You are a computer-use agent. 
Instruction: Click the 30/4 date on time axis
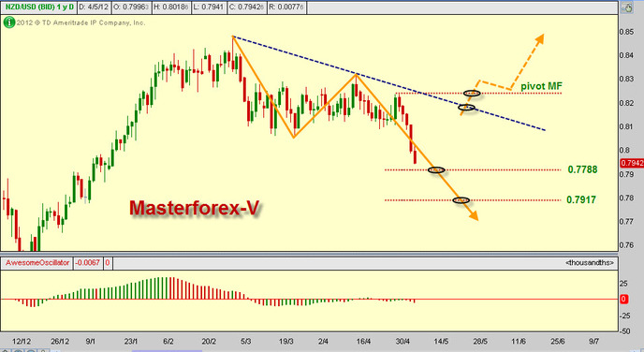coord(402,342)
